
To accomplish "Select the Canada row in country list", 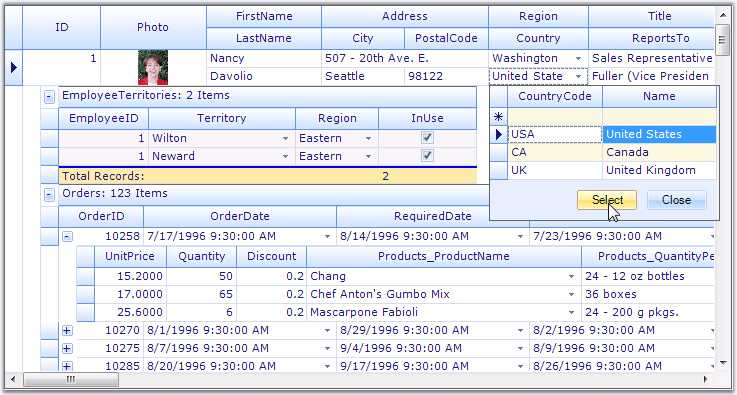I will (x=603, y=152).
